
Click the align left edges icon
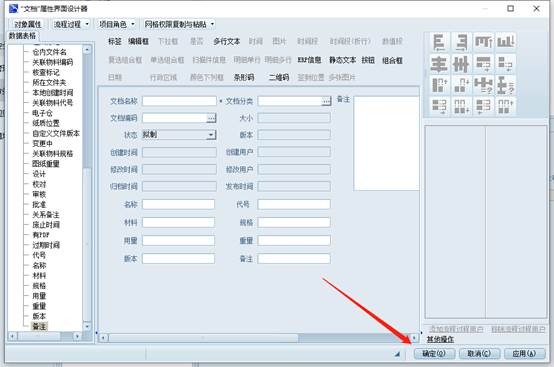(439, 42)
